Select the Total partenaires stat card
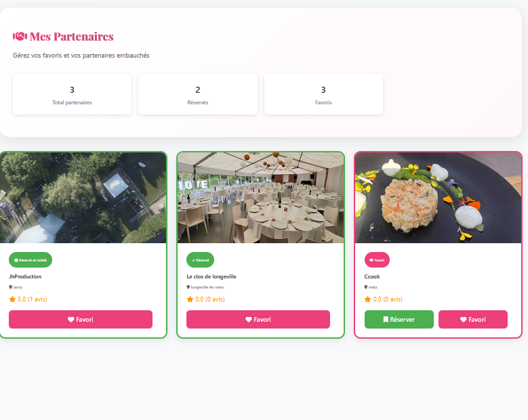The height and width of the screenshot is (420, 528). [72, 95]
